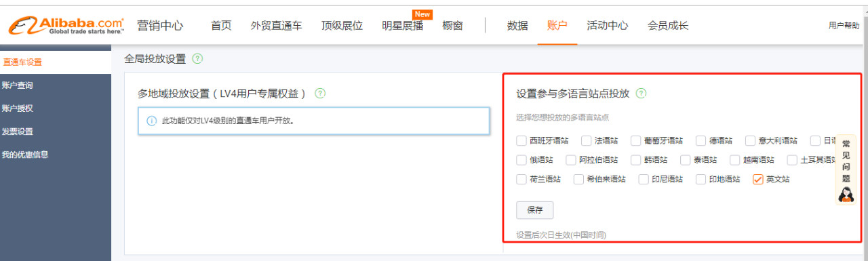
Task: Select 账户查询 in the sidebar
Action: coord(18,85)
